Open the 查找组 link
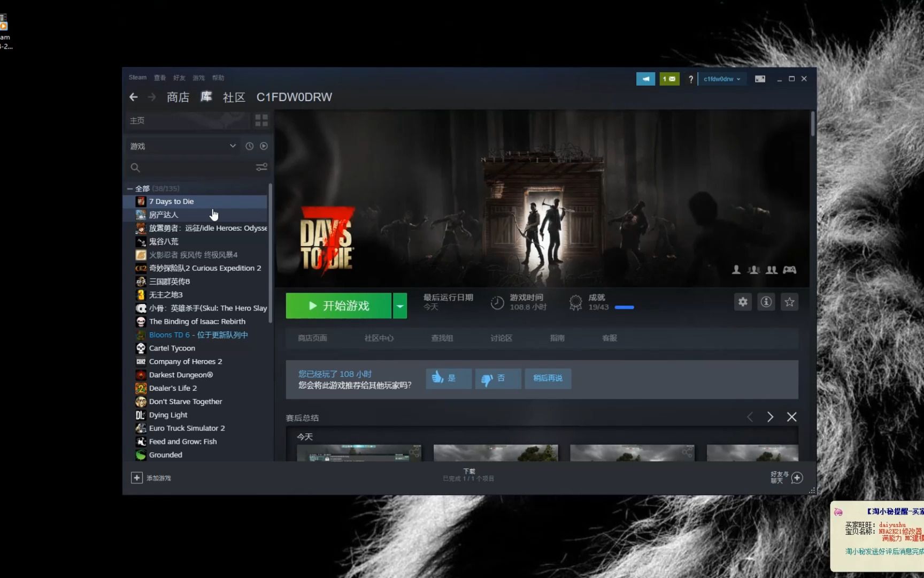The width and height of the screenshot is (924, 578). tap(442, 338)
